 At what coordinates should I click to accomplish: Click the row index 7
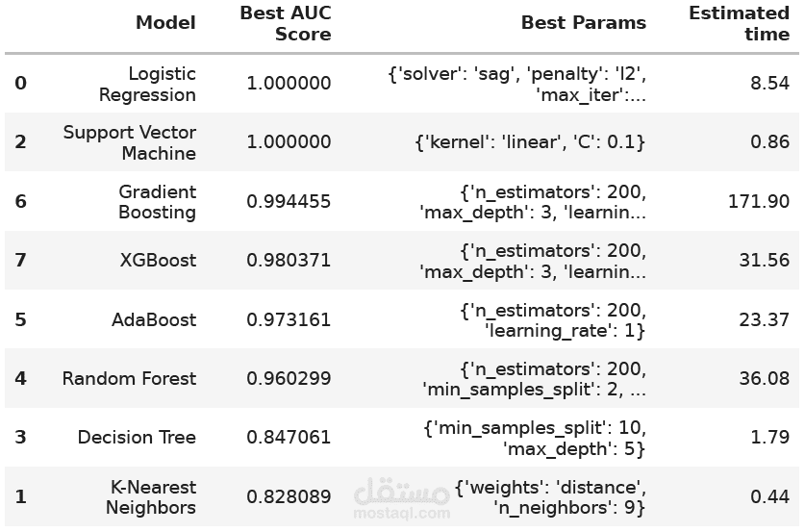20,261
